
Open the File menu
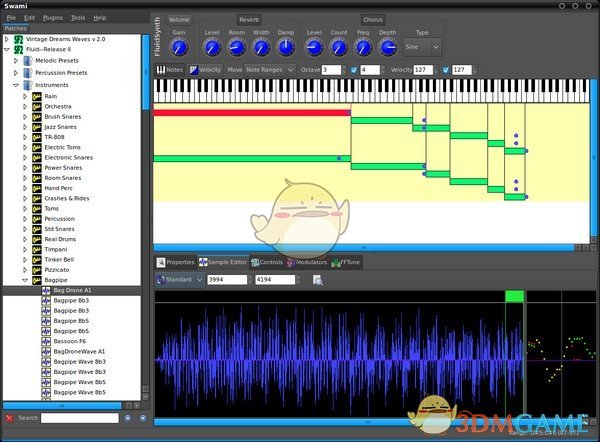(11, 18)
